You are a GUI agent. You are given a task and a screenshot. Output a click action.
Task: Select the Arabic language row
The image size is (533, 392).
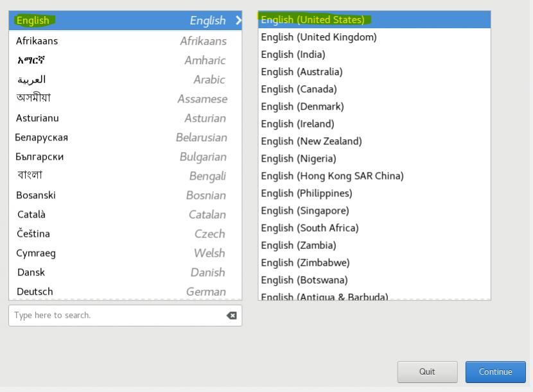tap(125, 80)
